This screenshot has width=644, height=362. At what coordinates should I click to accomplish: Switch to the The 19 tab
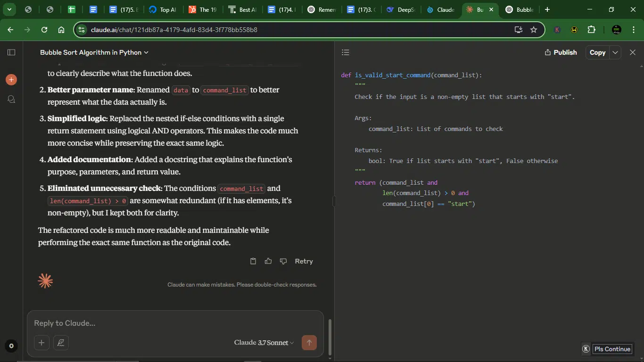tap(202, 9)
